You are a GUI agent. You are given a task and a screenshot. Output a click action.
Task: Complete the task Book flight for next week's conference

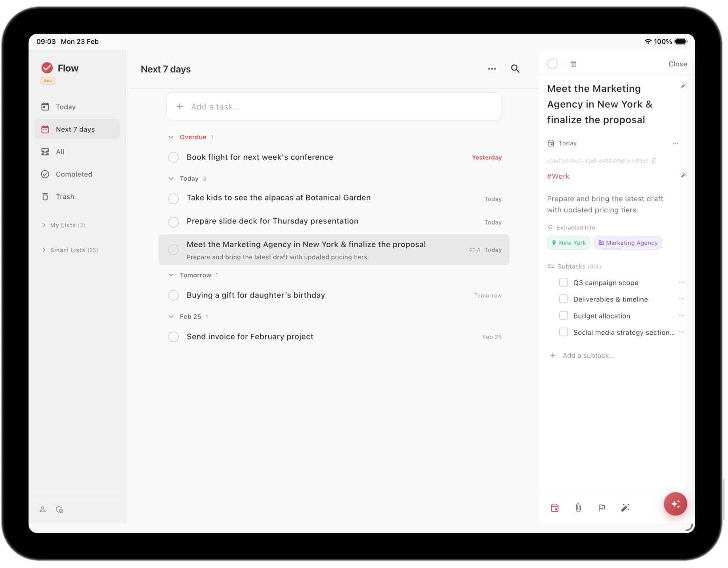tap(173, 157)
